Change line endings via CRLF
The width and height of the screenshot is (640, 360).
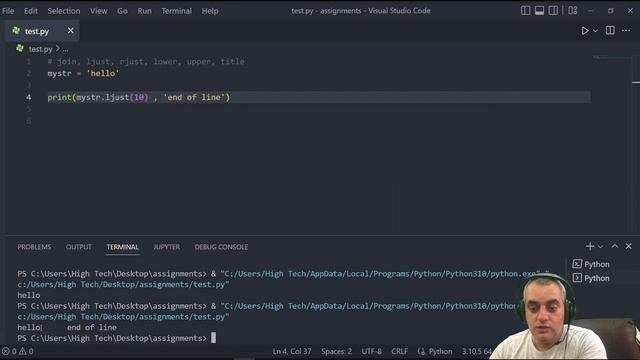pos(400,351)
